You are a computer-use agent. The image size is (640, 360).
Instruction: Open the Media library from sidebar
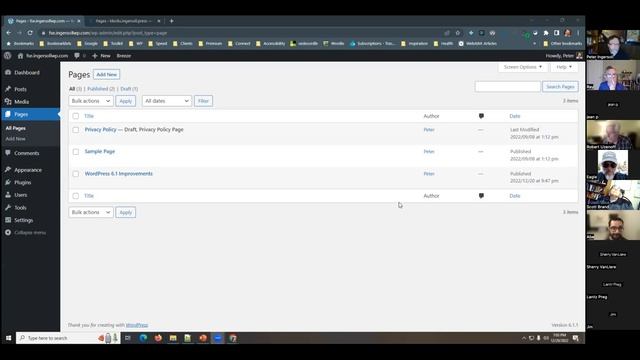(22, 102)
